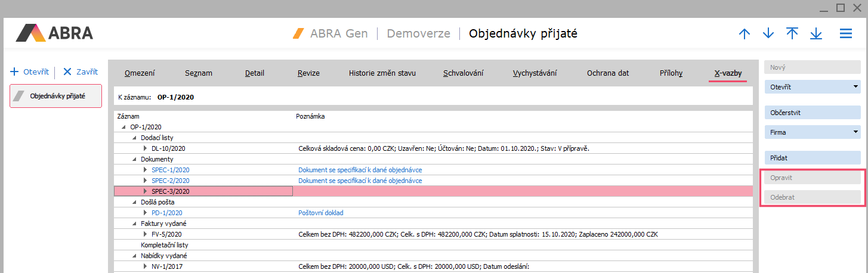This screenshot has height=273, width=868.
Task: Click the up arrow navigation icon
Action: (744, 34)
